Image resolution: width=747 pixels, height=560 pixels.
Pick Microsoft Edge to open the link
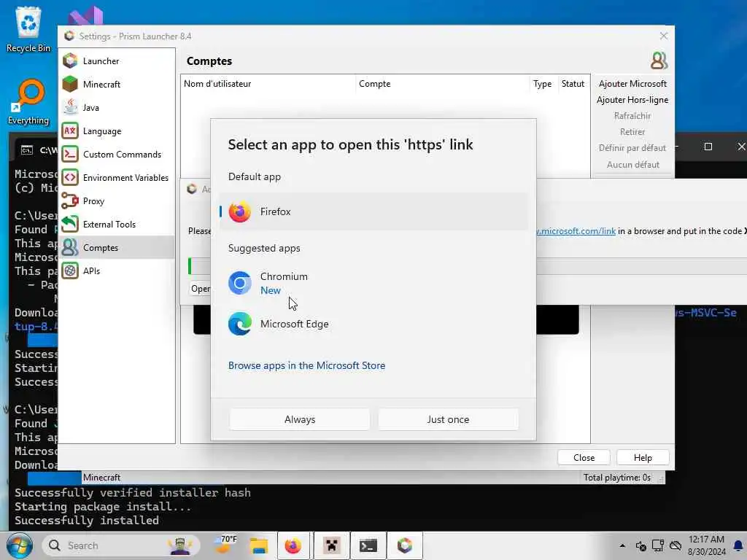373,324
